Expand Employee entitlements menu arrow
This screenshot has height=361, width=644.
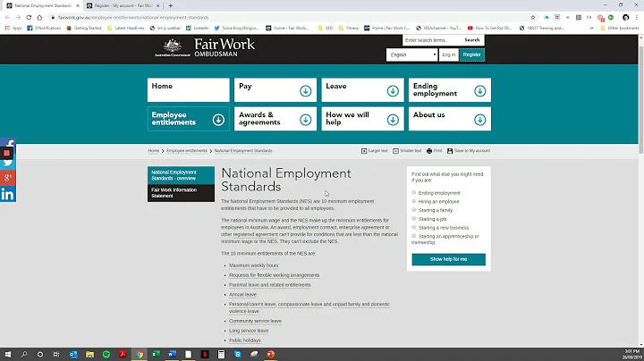pos(218,120)
